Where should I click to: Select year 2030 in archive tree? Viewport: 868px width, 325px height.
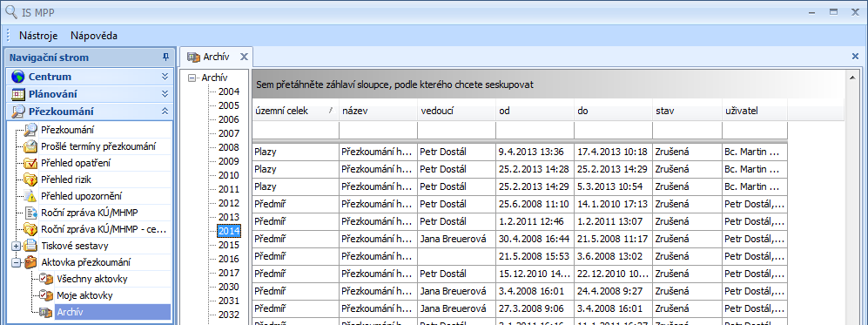coord(229,287)
